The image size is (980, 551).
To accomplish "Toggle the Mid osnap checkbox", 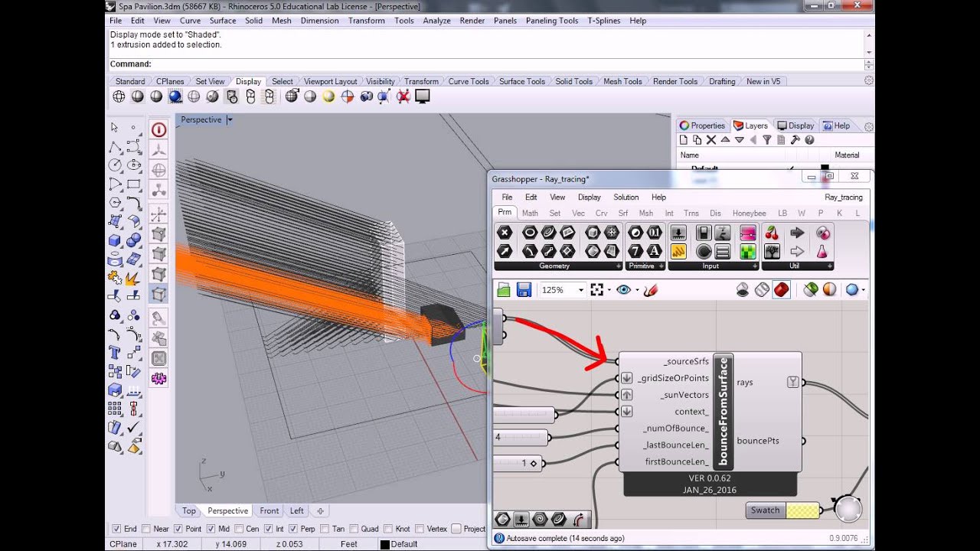I will [210, 529].
